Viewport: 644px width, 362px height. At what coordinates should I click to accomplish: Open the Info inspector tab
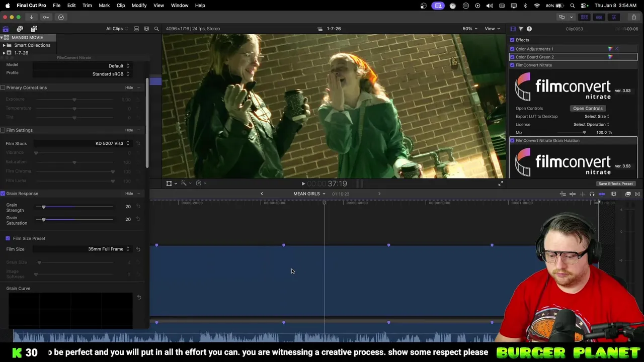(529, 29)
